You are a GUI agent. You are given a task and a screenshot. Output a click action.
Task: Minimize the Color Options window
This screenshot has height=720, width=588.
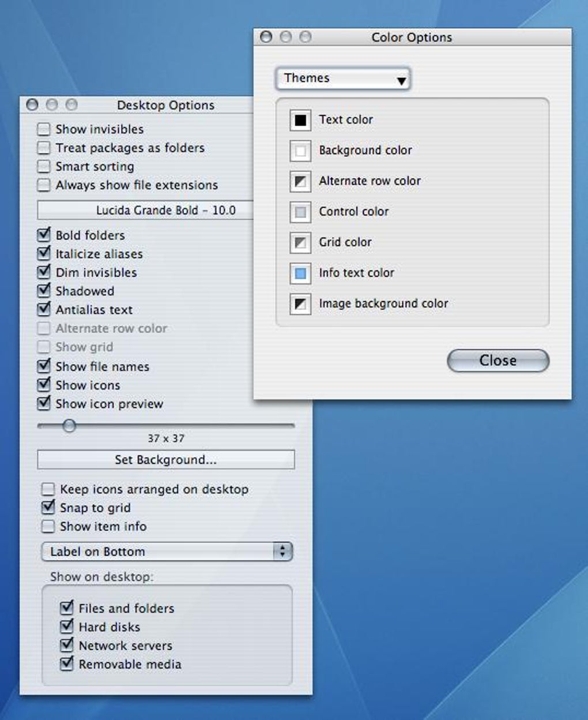(x=285, y=37)
